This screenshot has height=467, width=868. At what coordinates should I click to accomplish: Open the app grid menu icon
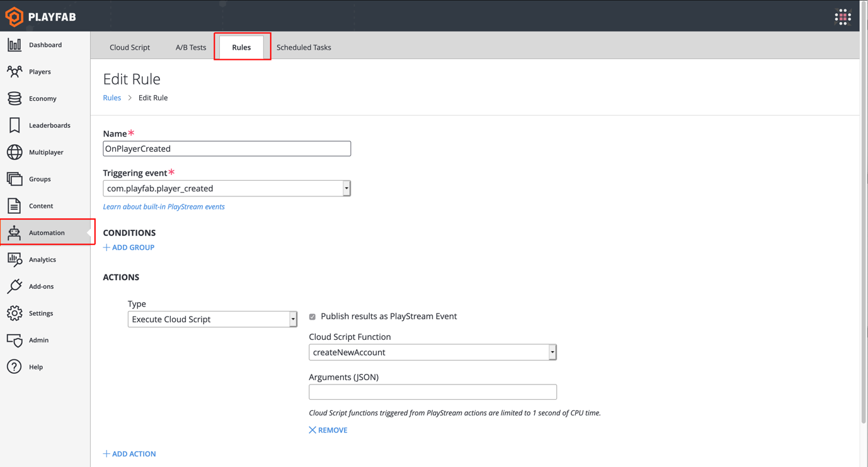coord(843,17)
